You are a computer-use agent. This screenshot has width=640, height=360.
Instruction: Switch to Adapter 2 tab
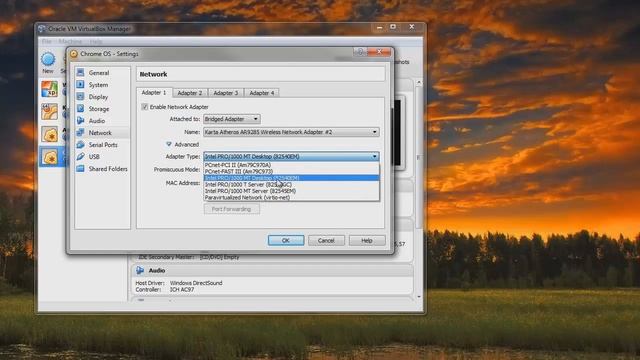(190, 93)
